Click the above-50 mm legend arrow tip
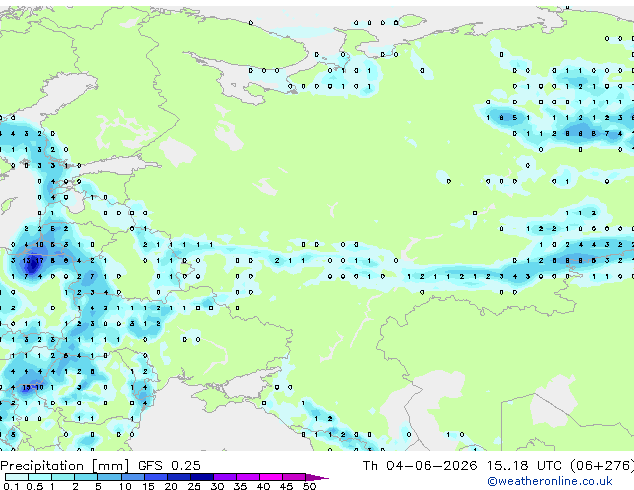The height and width of the screenshot is (490, 634). coord(317,478)
